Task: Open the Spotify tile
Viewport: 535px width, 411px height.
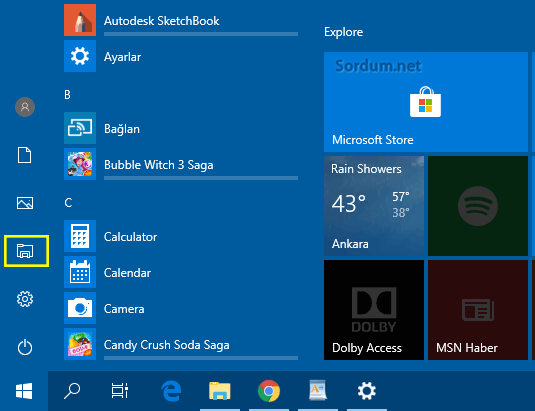Action: [478, 206]
